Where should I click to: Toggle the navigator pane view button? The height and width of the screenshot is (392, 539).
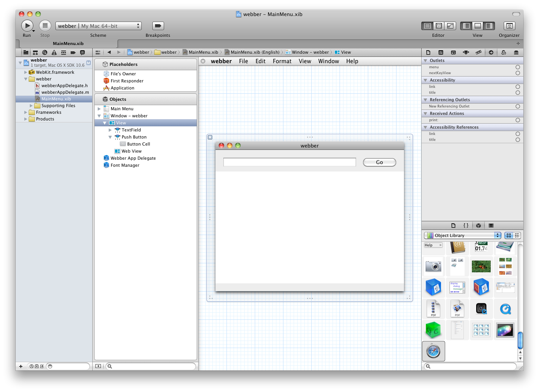pos(466,26)
